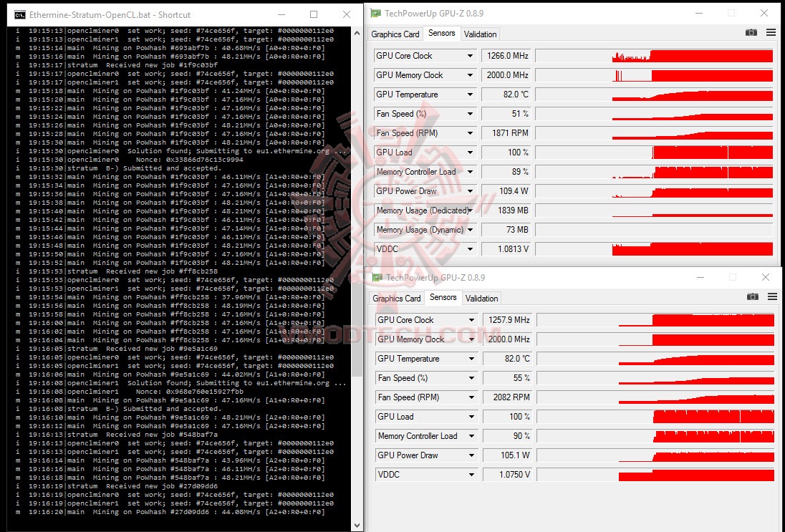The width and height of the screenshot is (785, 532).
Task: Expand Memory Usage (Dedicated) dropdown in top window
Action: click(x=470, y=211)
